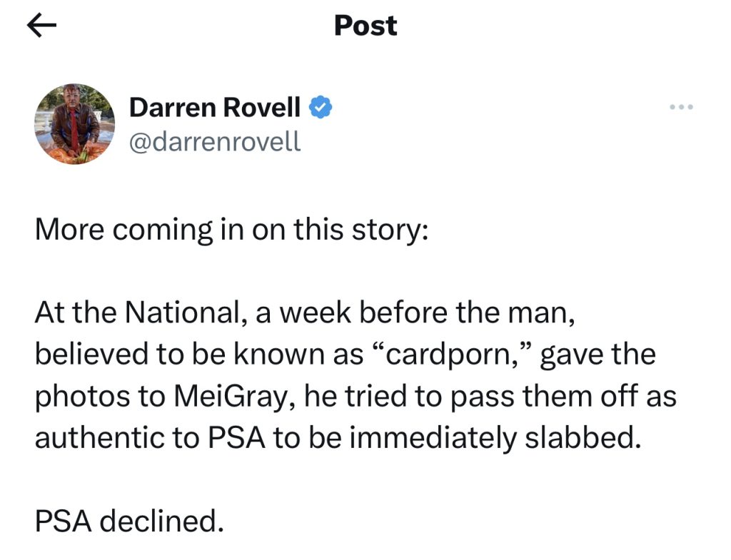Tap the Post header title
The height and width of the screenshot is (560, 731).
tap(365, 25)
